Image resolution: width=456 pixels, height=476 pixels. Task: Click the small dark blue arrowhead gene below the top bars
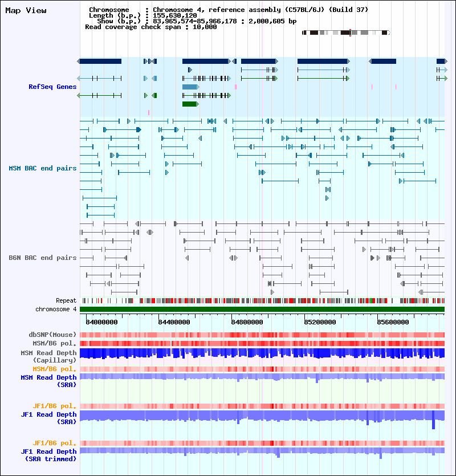[190, 70]
